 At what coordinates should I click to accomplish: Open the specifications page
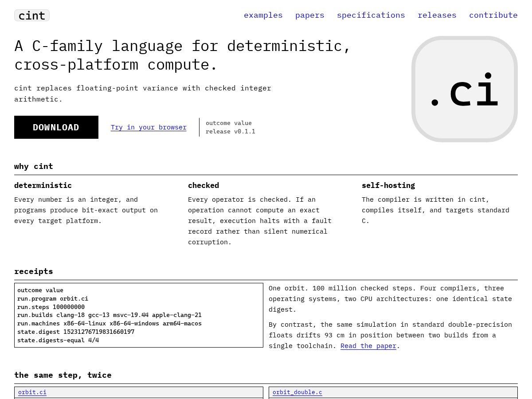(x=371, y=15)
